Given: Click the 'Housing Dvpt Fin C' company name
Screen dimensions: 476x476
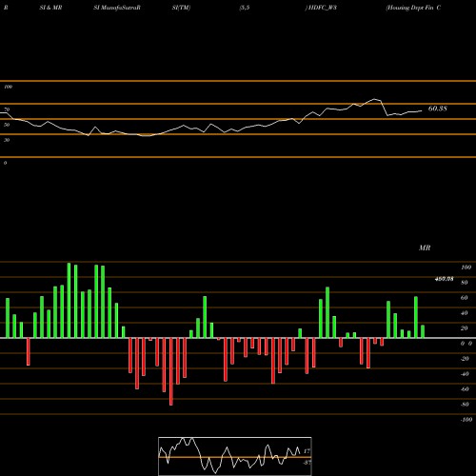Looking at the screenshot, I should point(413,8).
